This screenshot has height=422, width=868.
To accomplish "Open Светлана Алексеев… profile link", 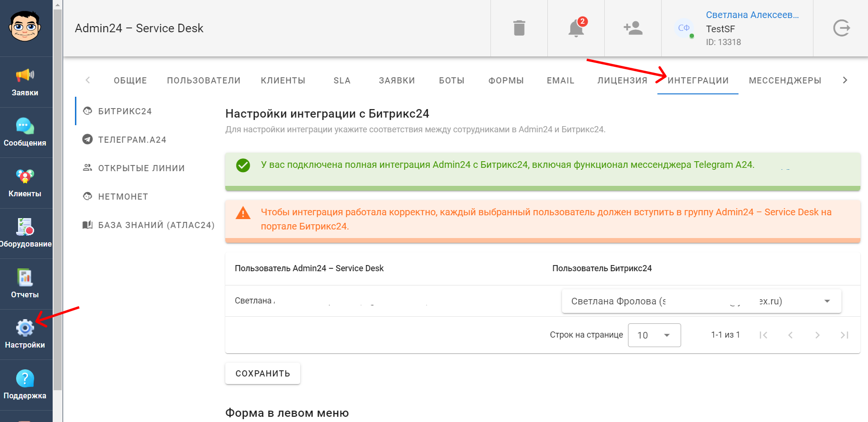I will (752, 15).
